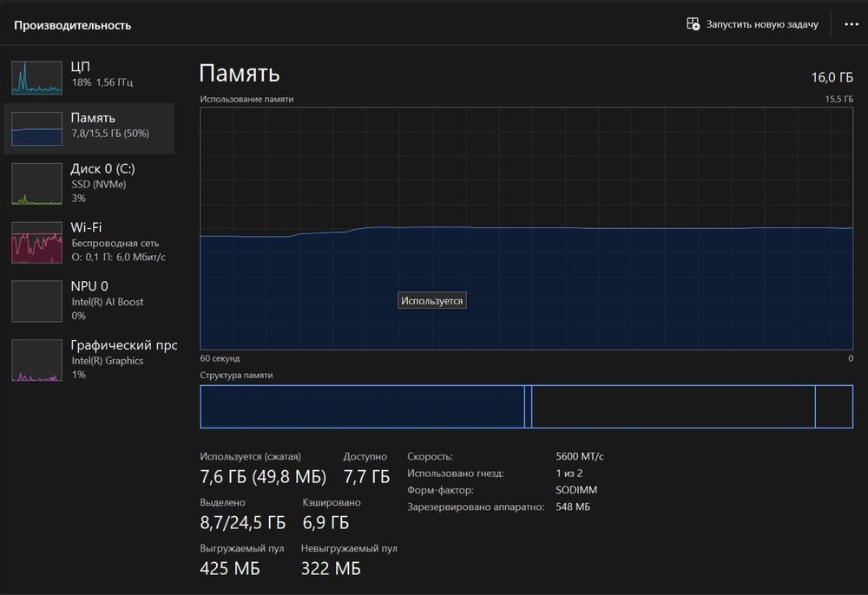Click the free segment at composition bar end

coord(834,407)
